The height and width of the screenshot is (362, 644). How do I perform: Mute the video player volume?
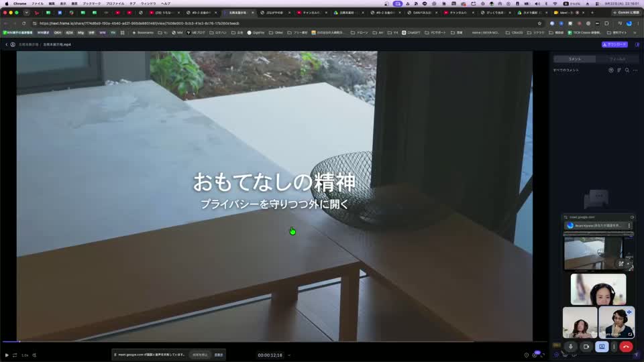pyautogui.click(x=34, y=355)
